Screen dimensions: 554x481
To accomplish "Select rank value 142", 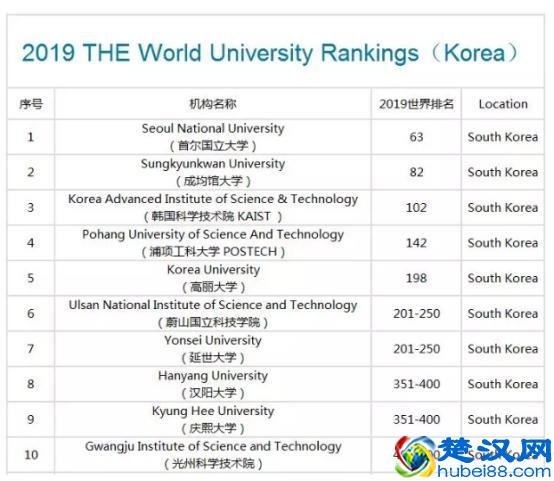I will point(416,243).
